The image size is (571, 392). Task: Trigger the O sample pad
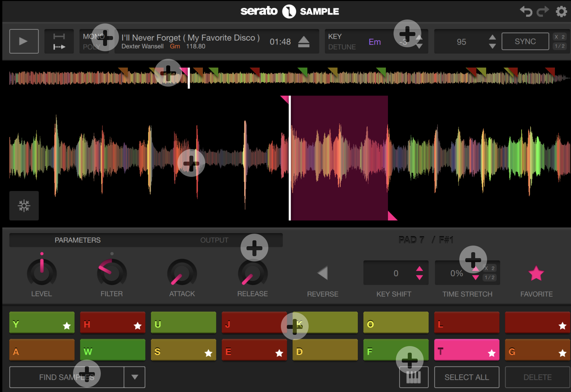[x=396, y=322]
